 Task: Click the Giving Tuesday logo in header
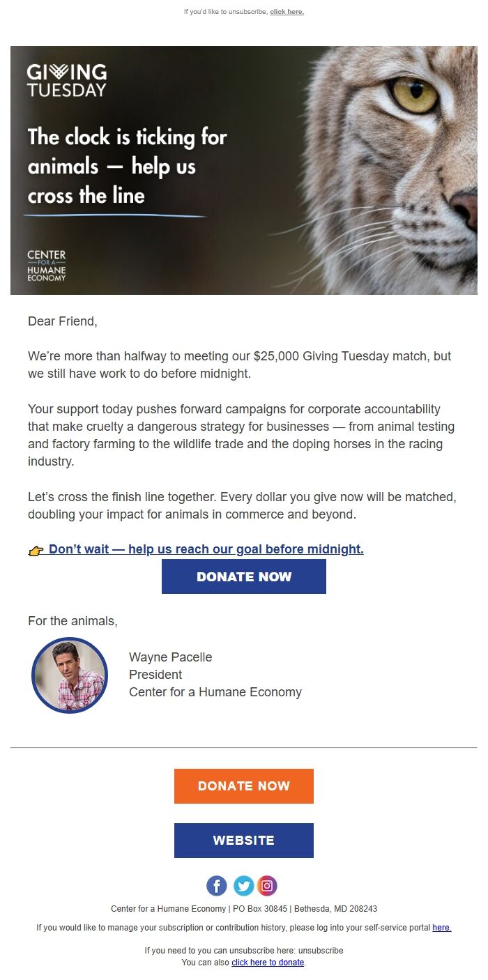point(67,79)
